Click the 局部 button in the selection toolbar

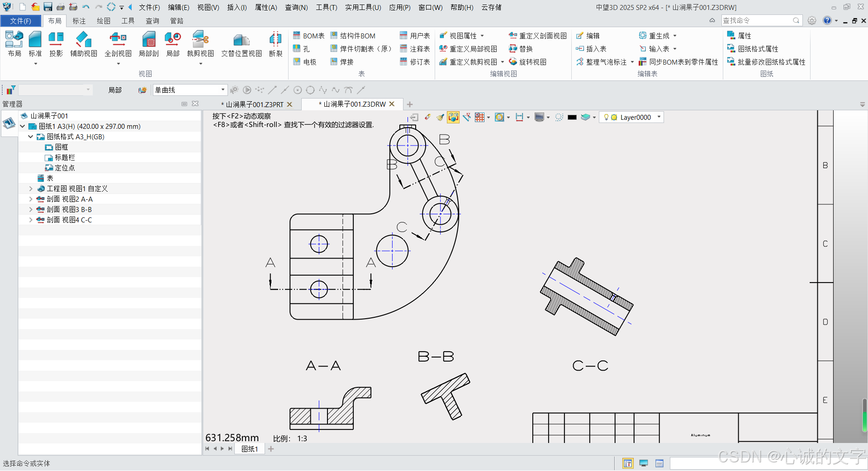115,90
